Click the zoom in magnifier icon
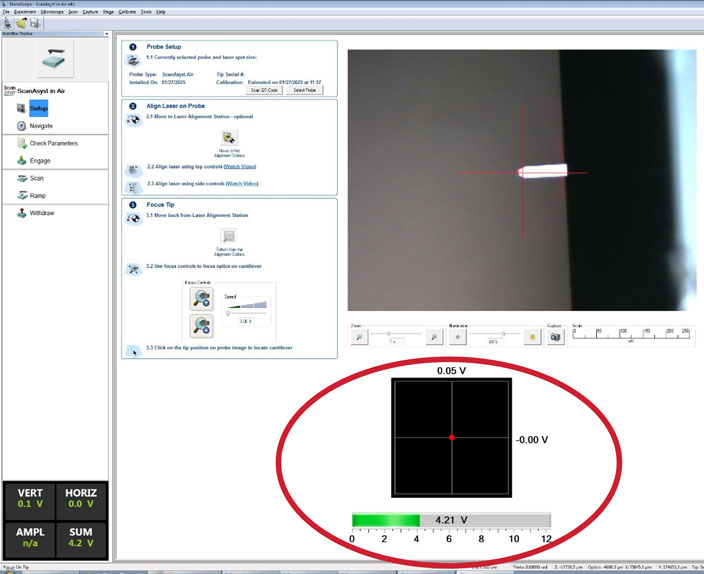Viewport: 704px width, 574px height. [x=434, y=337]
